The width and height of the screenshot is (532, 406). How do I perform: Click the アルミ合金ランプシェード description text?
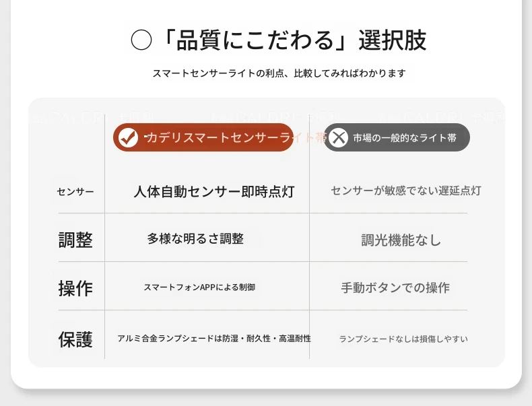[x=214, y=339]
